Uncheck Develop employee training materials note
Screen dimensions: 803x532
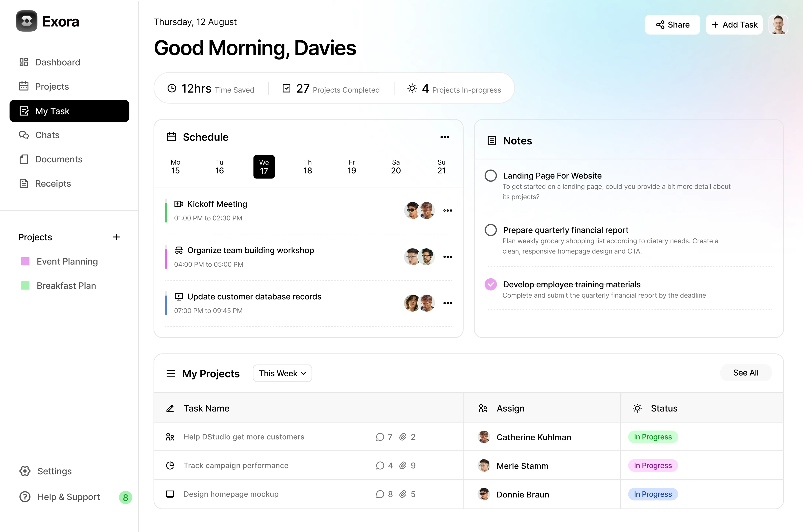[491, 284]
